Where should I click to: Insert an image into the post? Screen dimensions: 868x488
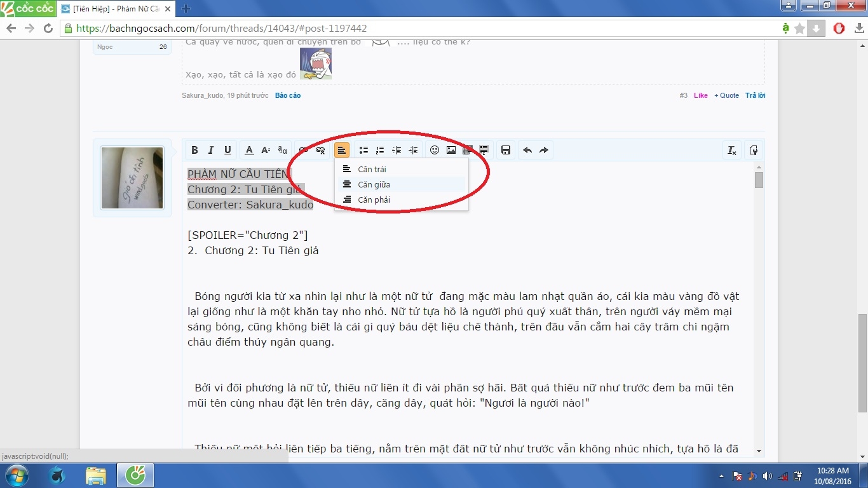[x=451, y=151]
